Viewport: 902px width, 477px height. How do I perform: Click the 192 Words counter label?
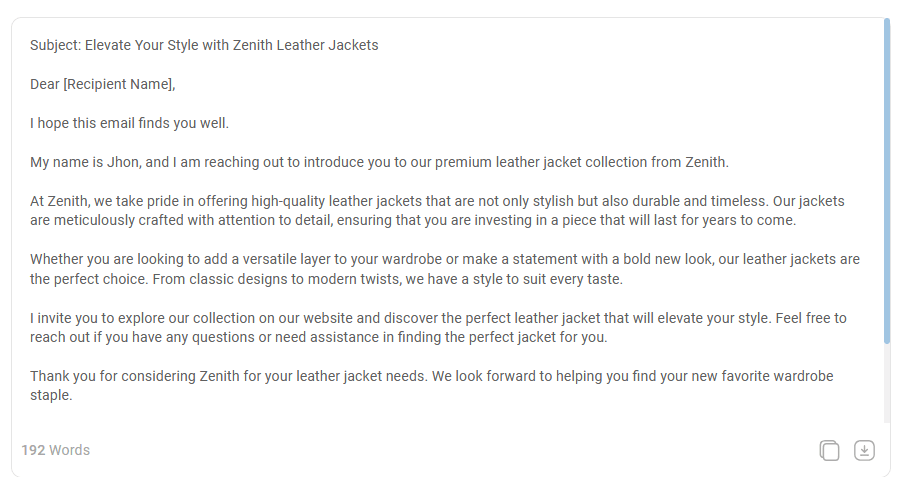pos(56,450)
